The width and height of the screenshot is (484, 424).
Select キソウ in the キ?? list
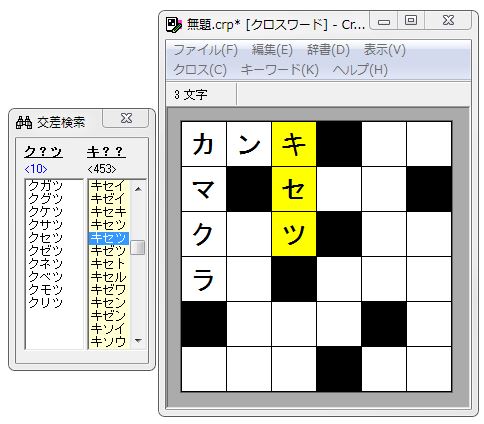point(108,341)
